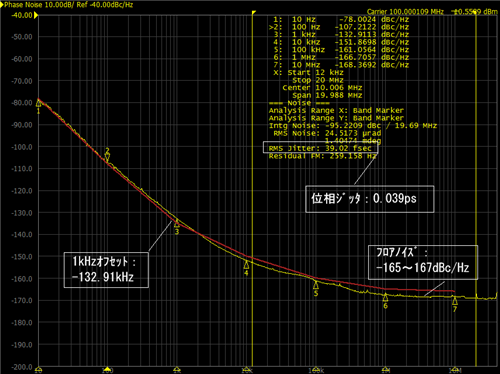The image size is (500, 374).
Task: Click the 位相ジッタ 0.039ps annotation box
Action: pos(370,199)
